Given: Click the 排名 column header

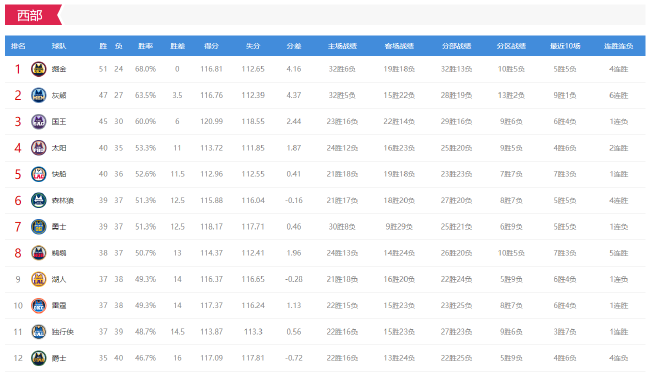Looking at the screenshot, I should click(18, 46).
